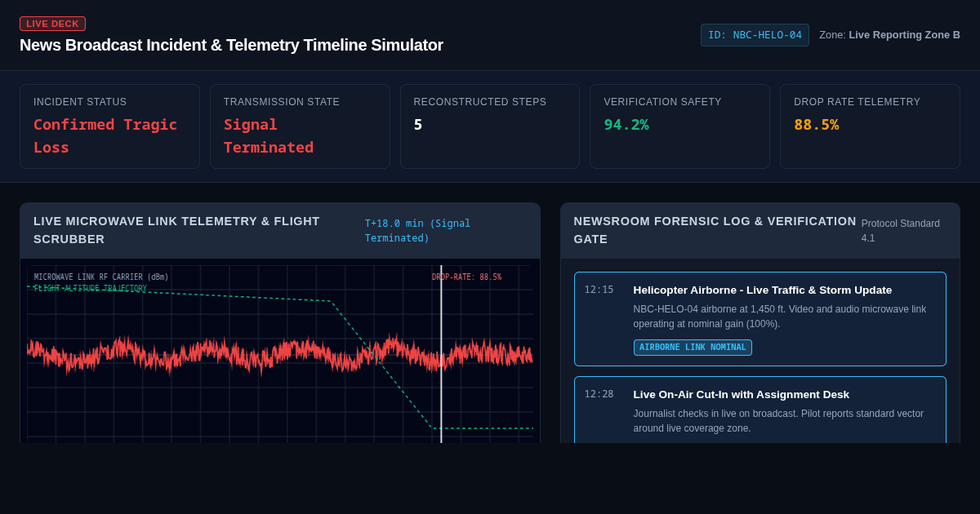Select the ID: NBC-HELO-04 tag

(x=755, y=35)
